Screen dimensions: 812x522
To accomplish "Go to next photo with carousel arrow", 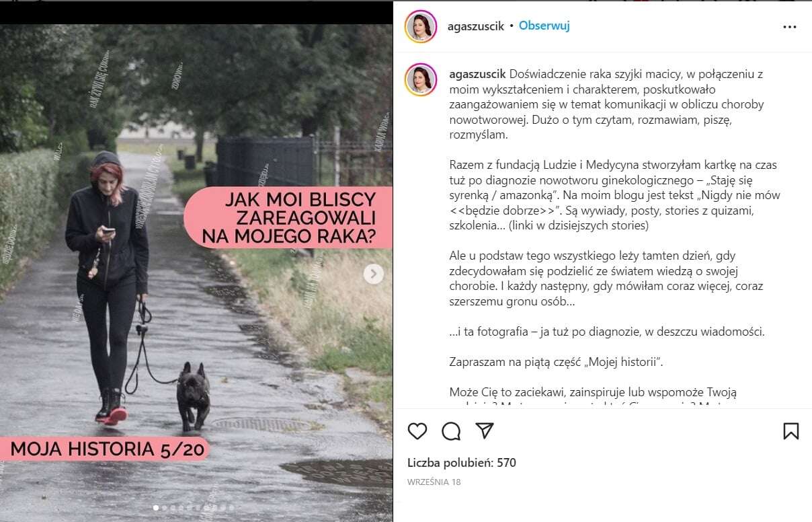I will (374, 274).
